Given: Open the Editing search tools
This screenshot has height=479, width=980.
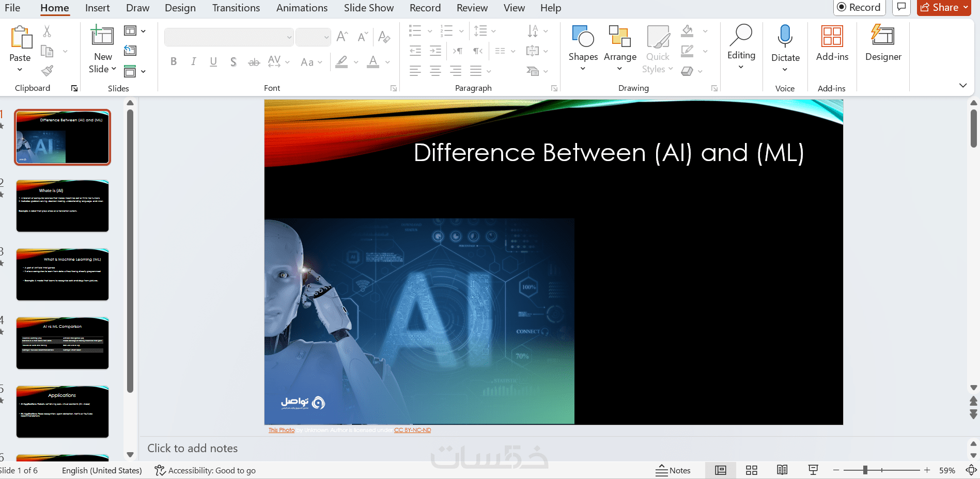Looking at the screenshot, I should [741, 46].
